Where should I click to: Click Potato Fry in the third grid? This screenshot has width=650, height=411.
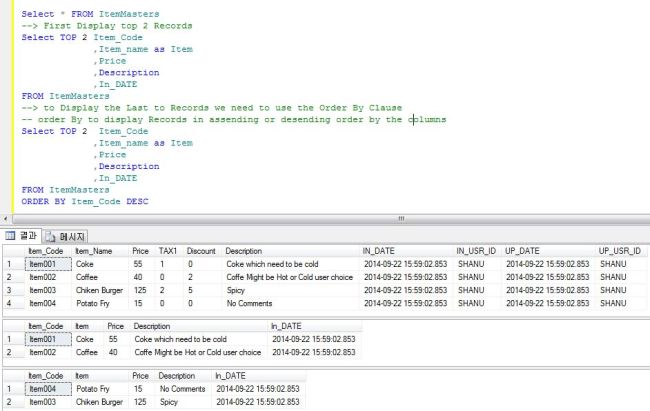point(100,389)
